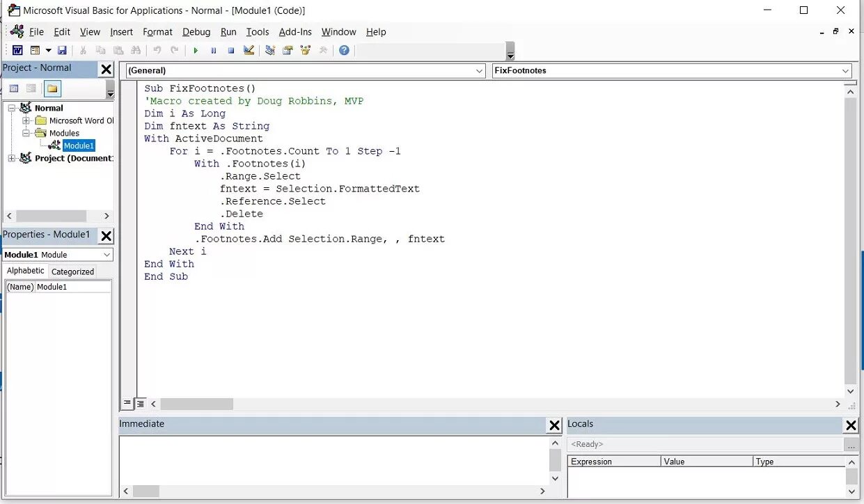Click the Value column header in Locals
The width and height of the screenshot is (864, 504).
707,462
